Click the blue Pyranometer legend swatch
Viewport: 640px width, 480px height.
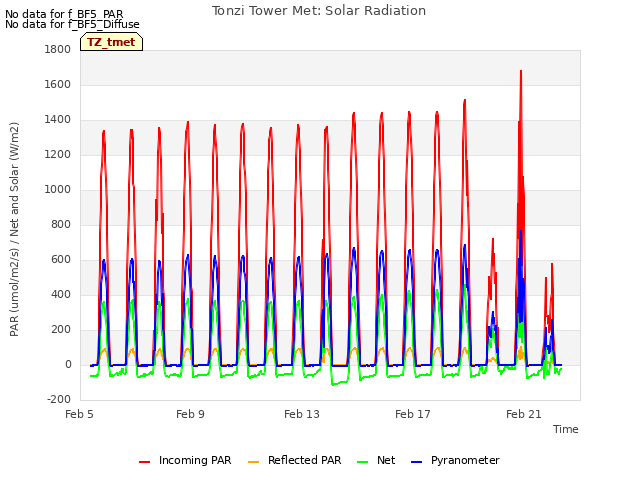(416, 462)
